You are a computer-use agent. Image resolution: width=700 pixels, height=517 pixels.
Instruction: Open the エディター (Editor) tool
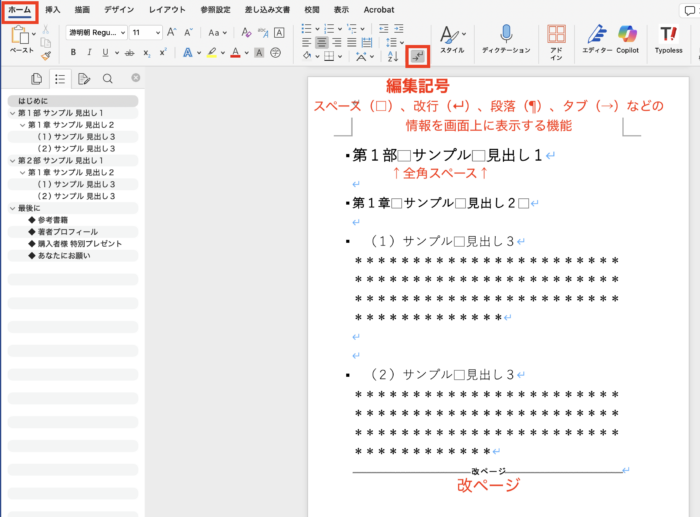pyautogui.click(x=597, y=39)
